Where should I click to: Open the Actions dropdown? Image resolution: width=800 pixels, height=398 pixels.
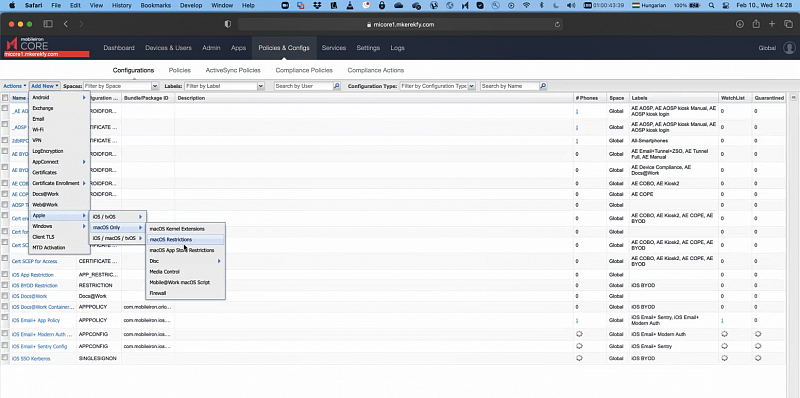[15, 86]
